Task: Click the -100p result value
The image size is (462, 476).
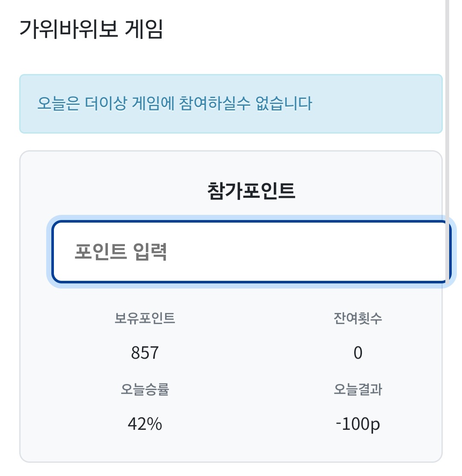Action: (x=358, y=424)
